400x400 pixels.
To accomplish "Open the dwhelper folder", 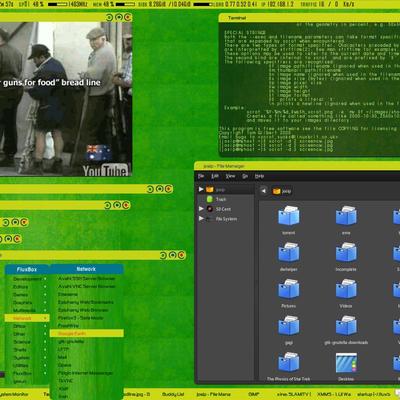I will 289,256.
